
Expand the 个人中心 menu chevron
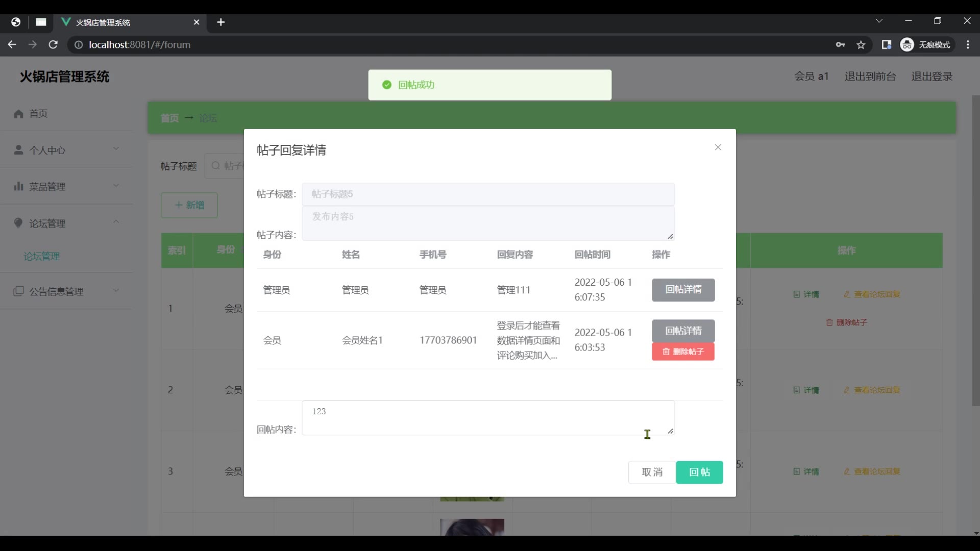116,149
